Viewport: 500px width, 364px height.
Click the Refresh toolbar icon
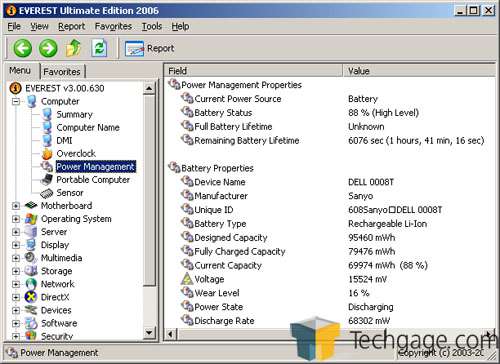99,48
